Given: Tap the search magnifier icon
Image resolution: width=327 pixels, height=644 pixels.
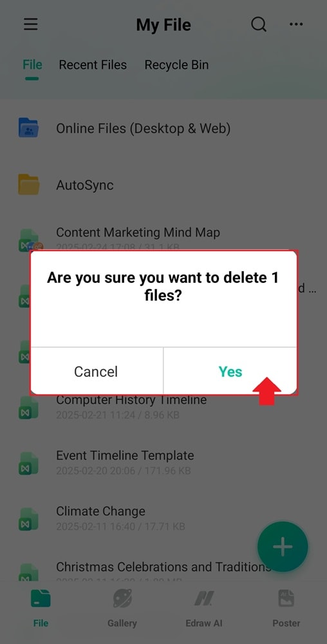Looking at the screenshot, I should click(x=259, y=24).
